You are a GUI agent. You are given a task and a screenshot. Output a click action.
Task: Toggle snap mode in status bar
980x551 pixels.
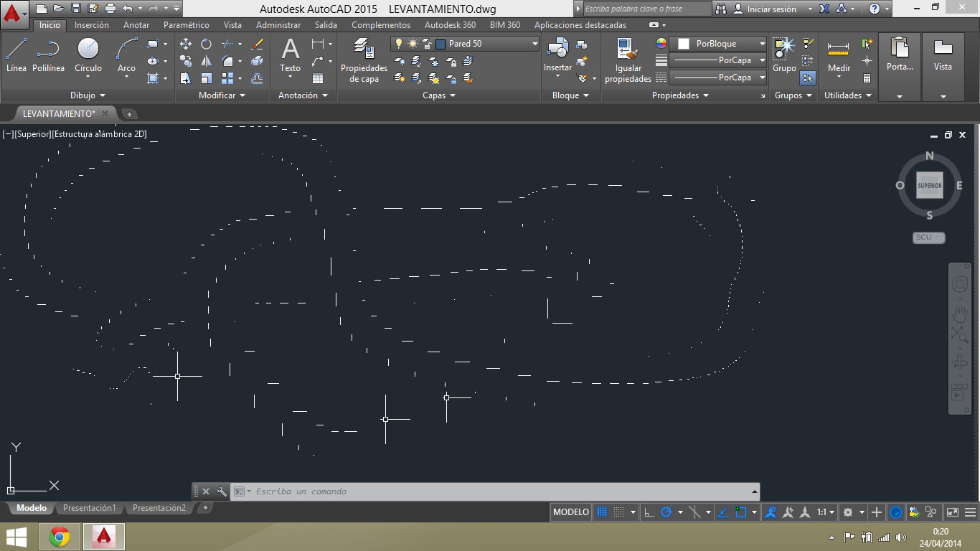pyautogui.click(x=619, y=512)
